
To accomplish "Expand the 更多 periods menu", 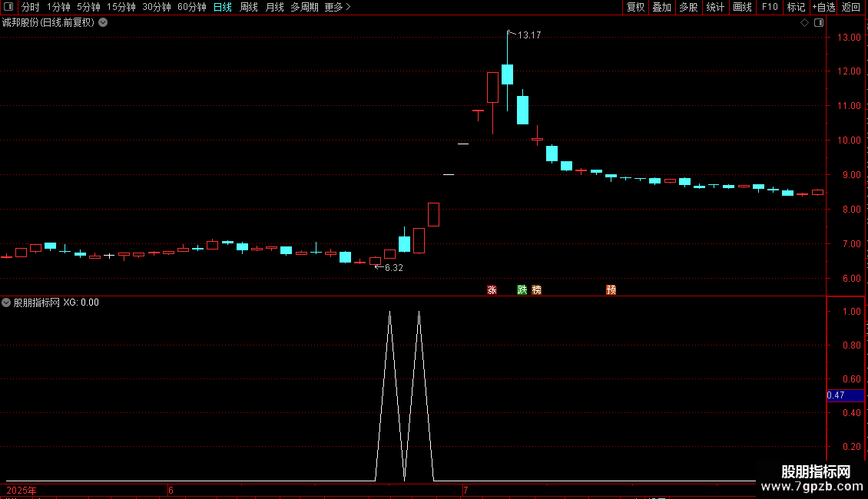I will pos(337,7).
